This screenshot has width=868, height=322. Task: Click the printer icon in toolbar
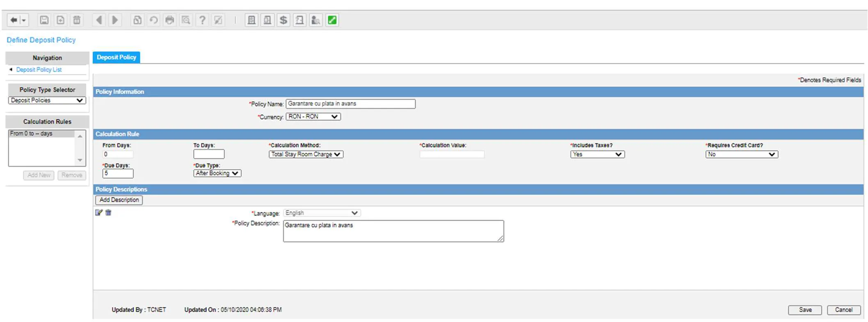169,20
